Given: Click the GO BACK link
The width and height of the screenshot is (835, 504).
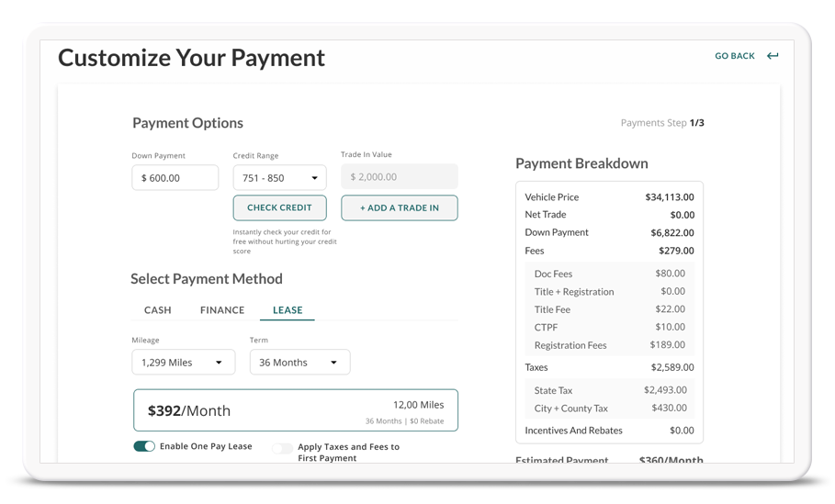Looking at the screenshot, I should [734, 56].
